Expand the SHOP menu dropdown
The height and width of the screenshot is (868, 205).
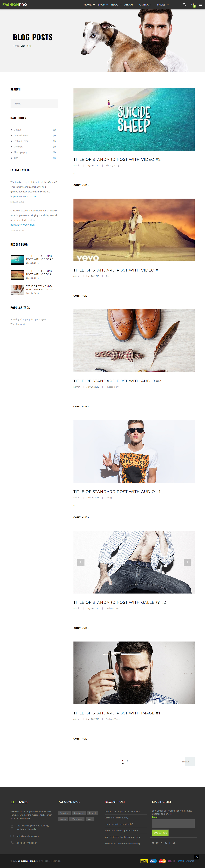[103, 5]
